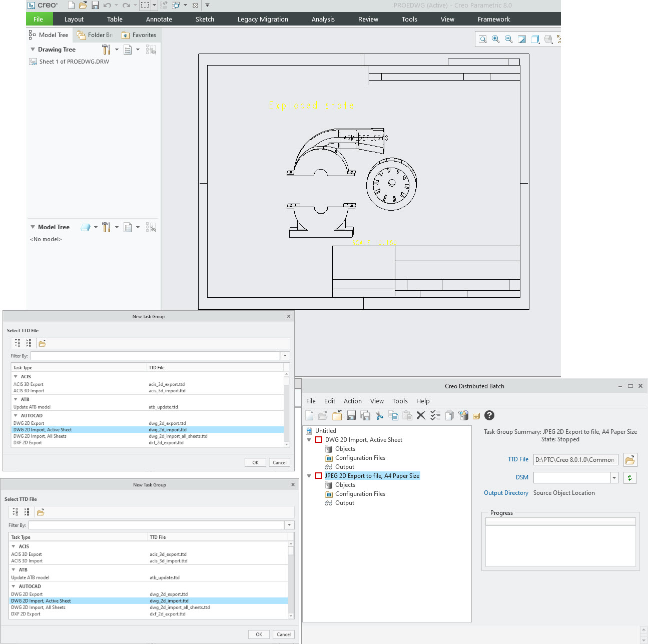This screenshot has width=648, height=644.
Task: Collapse the AUTOCAD task type group
Action: pos(15,415)
